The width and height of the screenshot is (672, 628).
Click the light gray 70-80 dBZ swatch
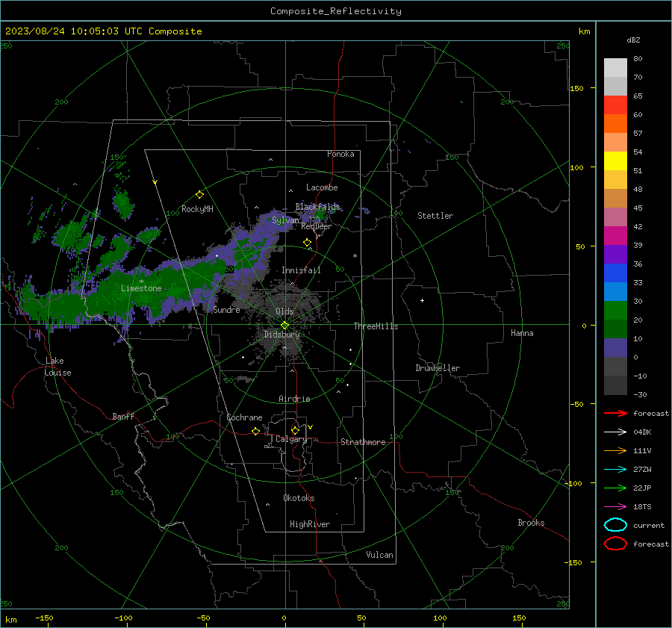point(615,67)
